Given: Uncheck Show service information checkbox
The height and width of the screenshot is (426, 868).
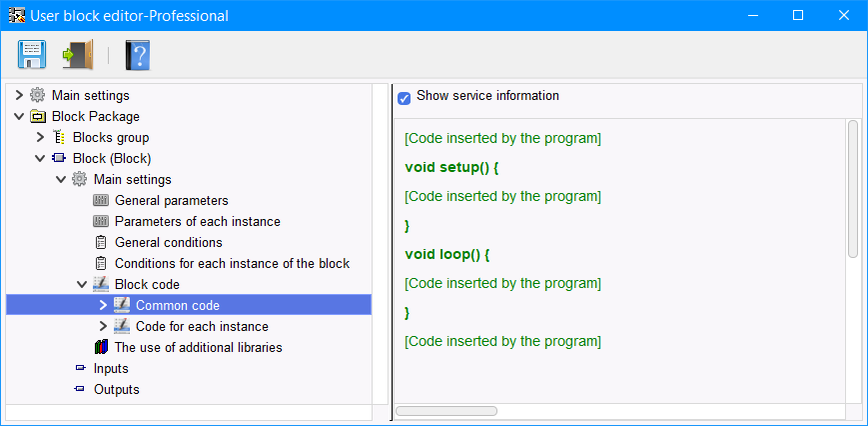Looking at the screenshot, I should [405, 97].
